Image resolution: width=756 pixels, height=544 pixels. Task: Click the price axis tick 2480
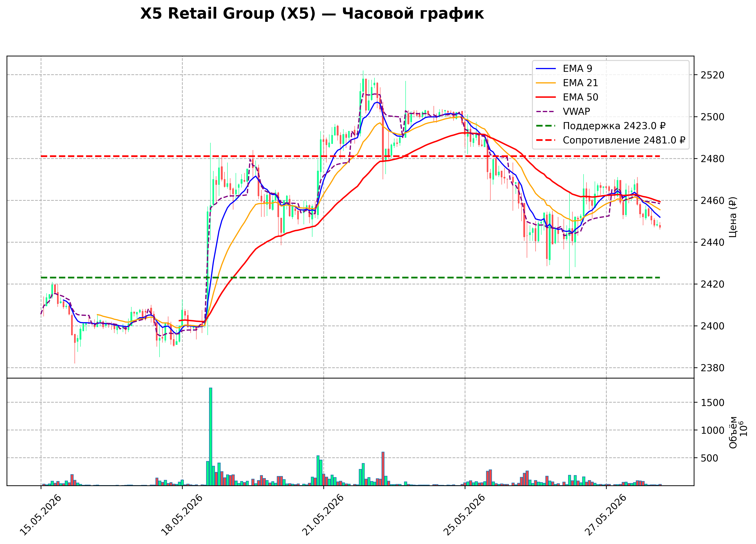[x=713, y=159]
